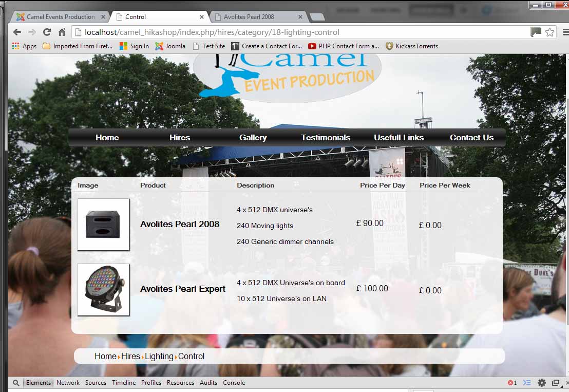Open the Gallery navigation menu item
Screen dimensions: 569x392
coord(253,138)
